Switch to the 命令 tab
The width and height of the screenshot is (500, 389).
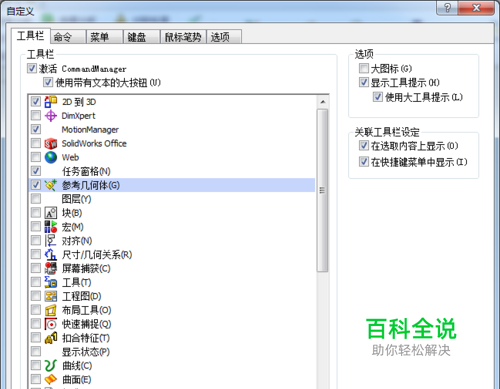(x=68, y=37)
